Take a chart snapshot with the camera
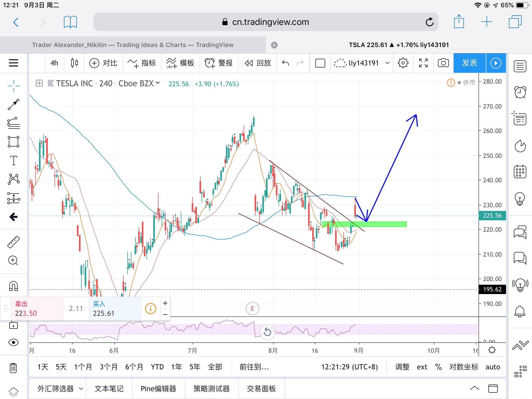 click(x=443, y=63)
